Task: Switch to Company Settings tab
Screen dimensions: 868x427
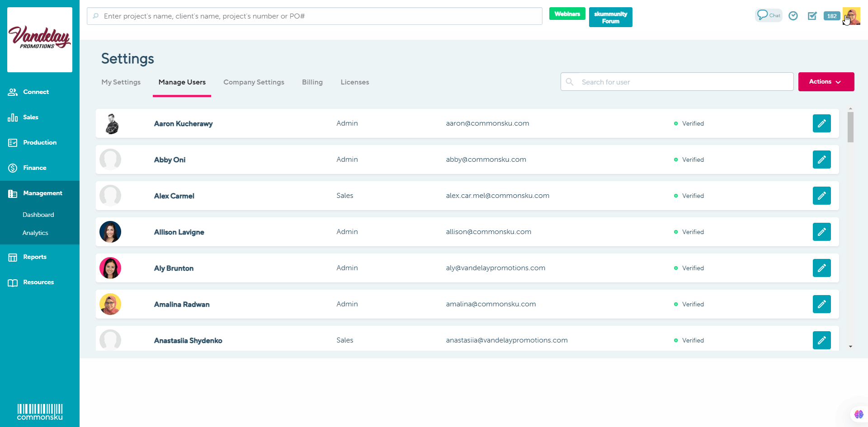Action: tap(254, 82)
